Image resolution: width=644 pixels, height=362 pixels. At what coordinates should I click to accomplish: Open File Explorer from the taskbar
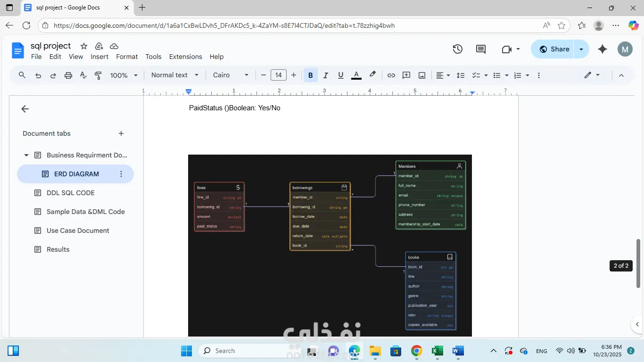point(375,351)
